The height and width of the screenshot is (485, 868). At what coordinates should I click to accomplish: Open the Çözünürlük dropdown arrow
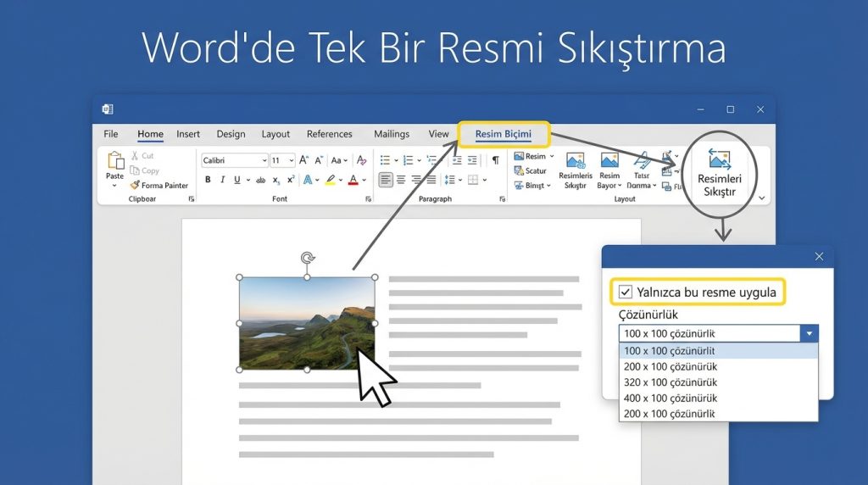[809, 333]
